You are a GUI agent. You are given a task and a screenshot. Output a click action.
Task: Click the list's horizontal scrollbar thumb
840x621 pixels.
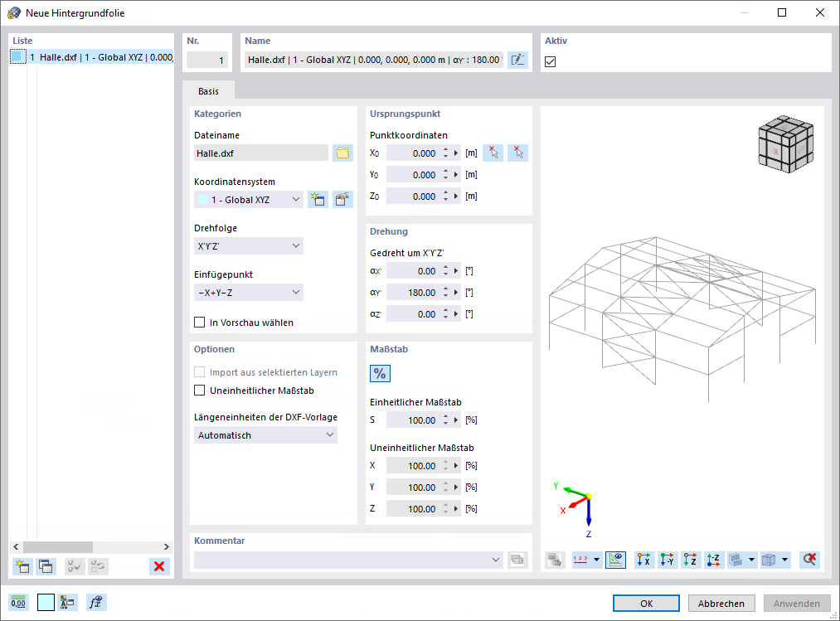pyautogui.click(x=58, y=546)
